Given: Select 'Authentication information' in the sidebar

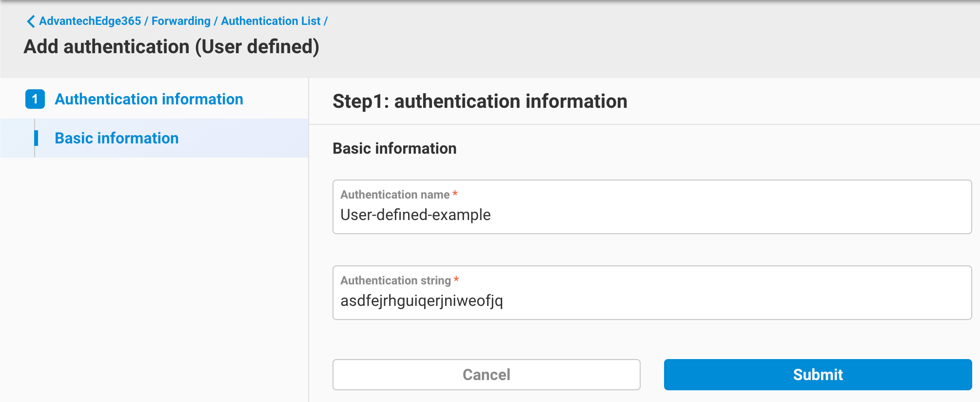Looking at the screenshot, I should 149,99.
